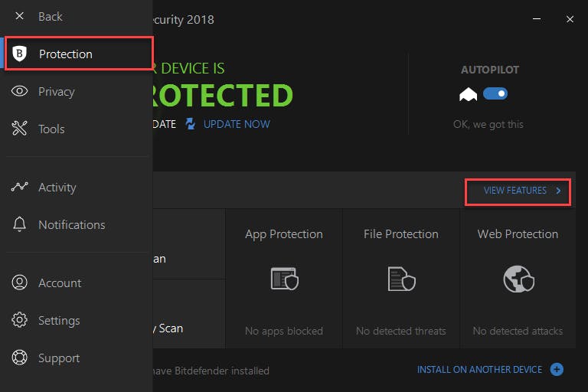Click the plus icon to install on another device
This screenshot has height=392, width=588.
tap(557, 370)
